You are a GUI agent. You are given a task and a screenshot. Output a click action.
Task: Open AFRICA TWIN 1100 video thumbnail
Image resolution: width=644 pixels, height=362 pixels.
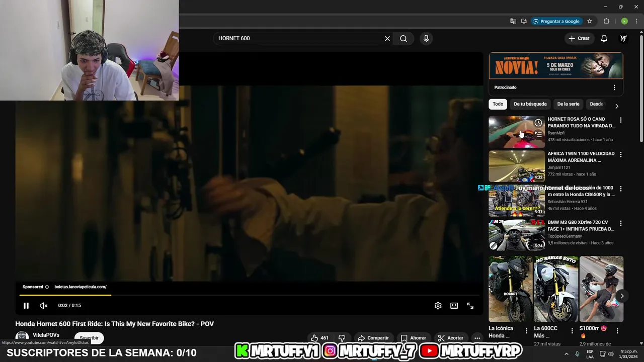[x=517, y=166]
